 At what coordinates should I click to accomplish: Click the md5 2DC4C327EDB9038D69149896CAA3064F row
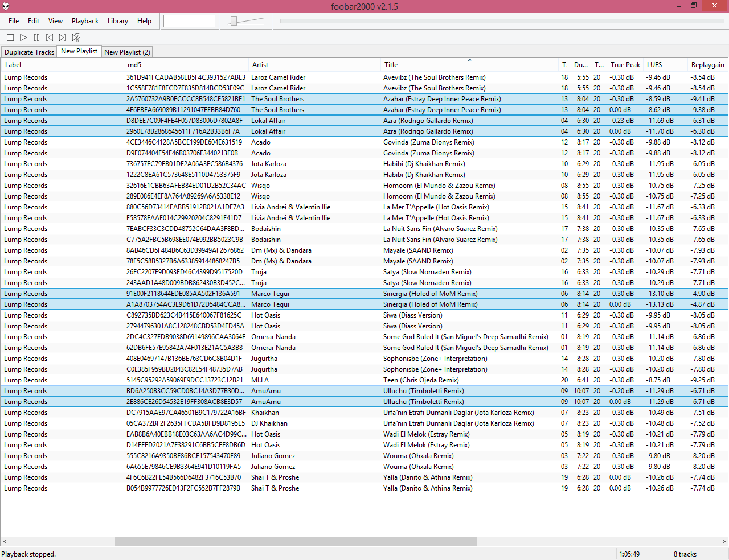pyautogui.click(x=364, y=337)
